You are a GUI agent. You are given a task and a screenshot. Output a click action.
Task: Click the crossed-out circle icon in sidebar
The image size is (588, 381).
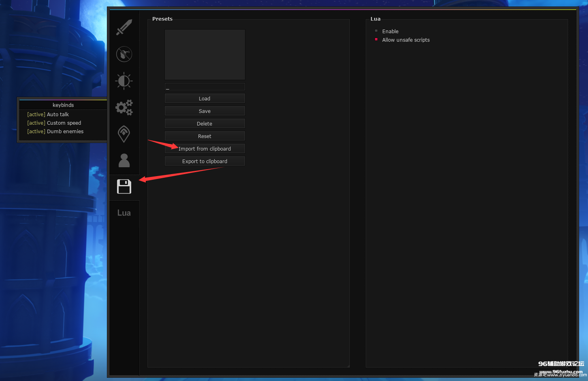(124, 54)
